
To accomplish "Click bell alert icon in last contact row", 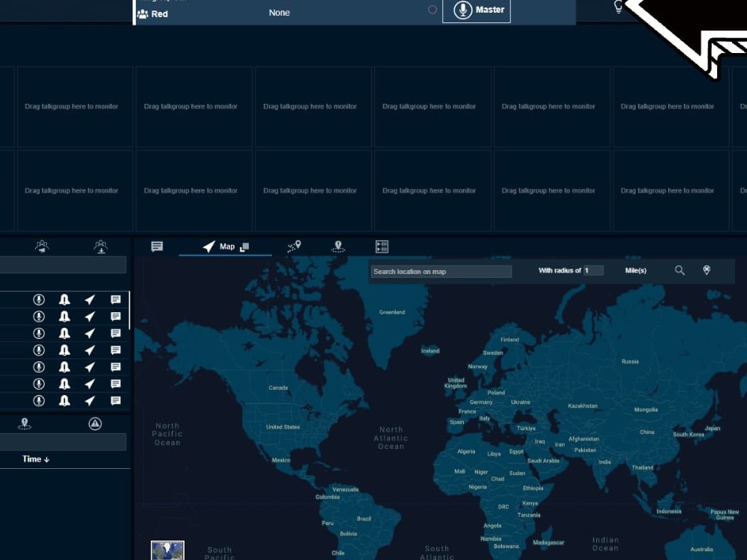I will tap(64, 401).
